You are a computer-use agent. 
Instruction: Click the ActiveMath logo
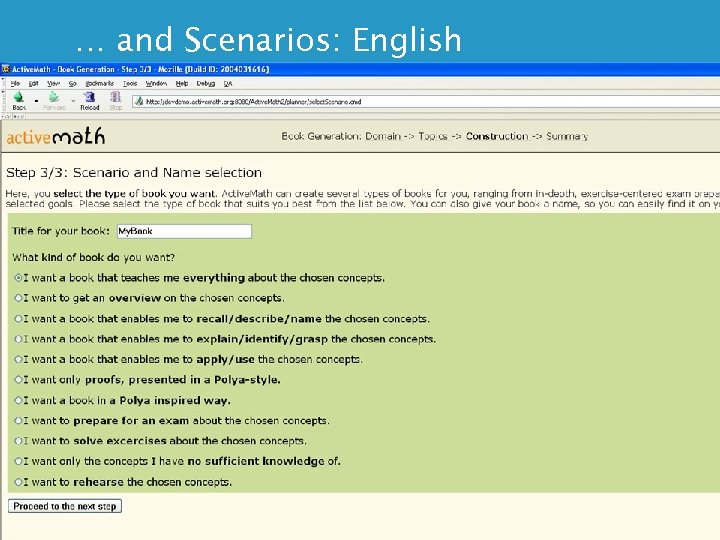point(56,136)
